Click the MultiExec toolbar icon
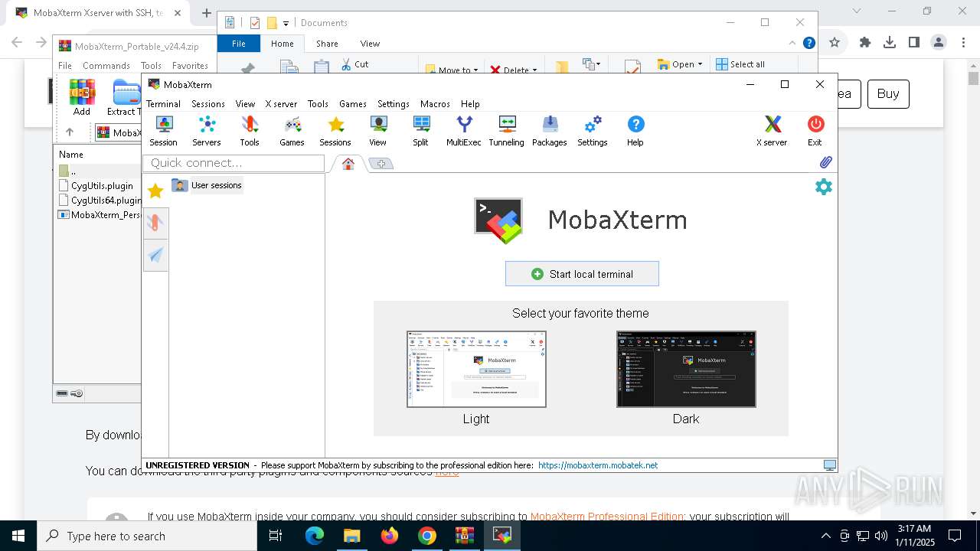980x551 pixels. pos(464,131)
